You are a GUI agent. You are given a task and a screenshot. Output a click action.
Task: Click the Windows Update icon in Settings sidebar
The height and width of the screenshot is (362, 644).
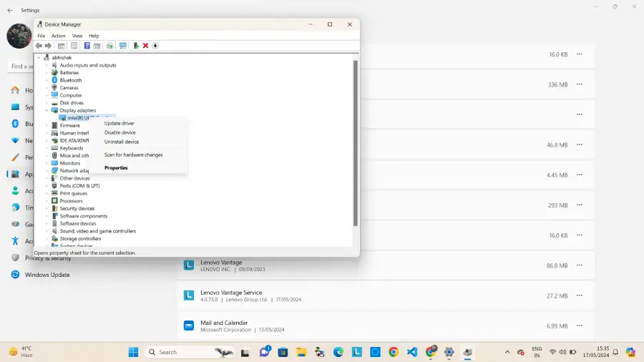(x=15, y=275)
